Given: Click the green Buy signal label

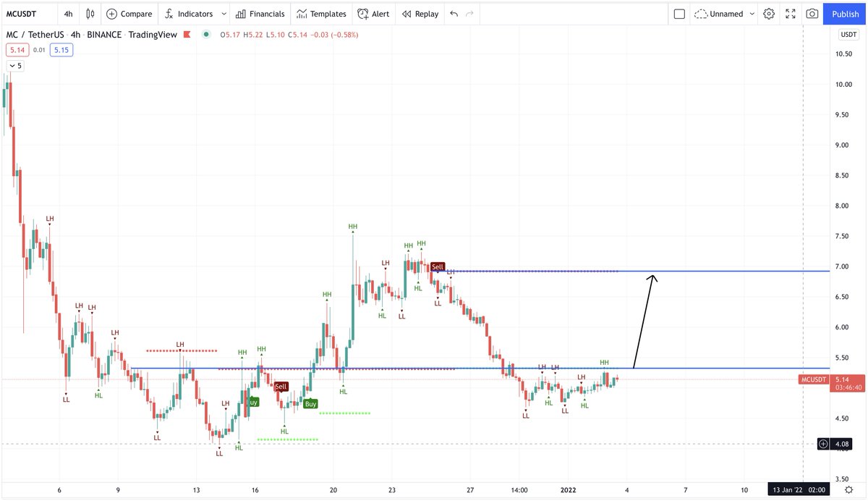Looking at the screenshot, I should tap(310, 404).
